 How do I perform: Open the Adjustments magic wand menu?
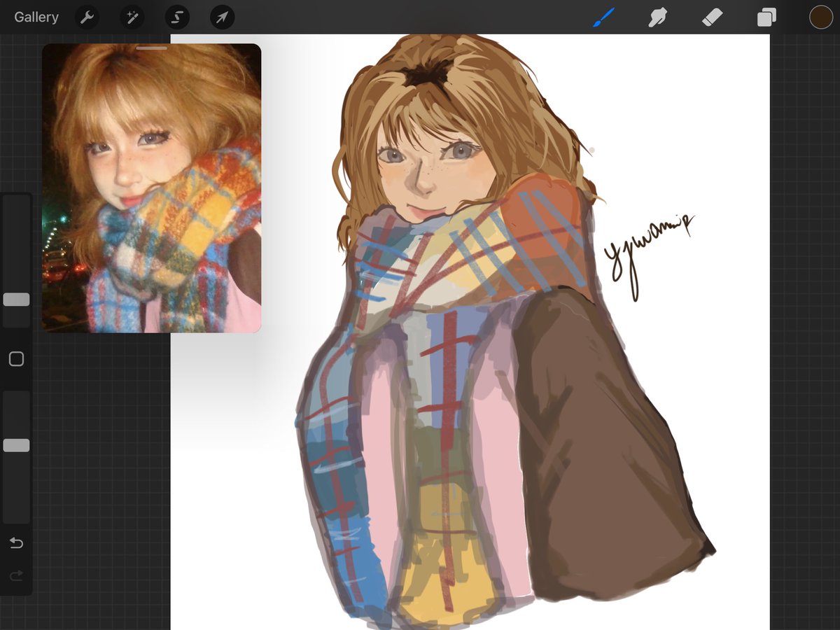132,17
